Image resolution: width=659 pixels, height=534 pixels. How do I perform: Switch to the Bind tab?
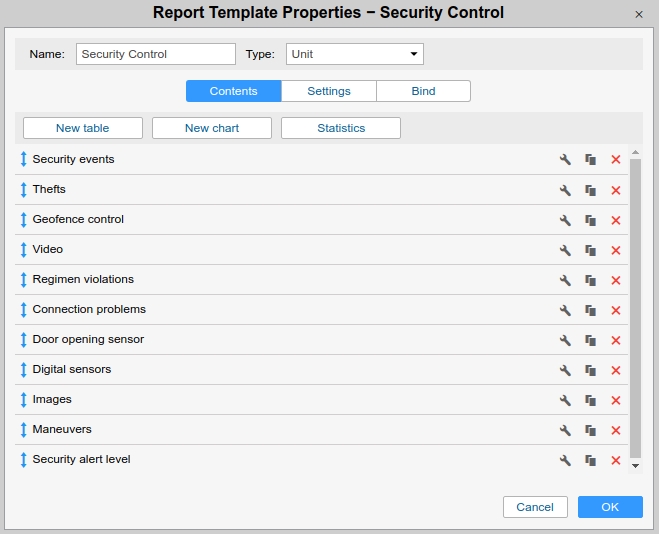coord(423,91)
